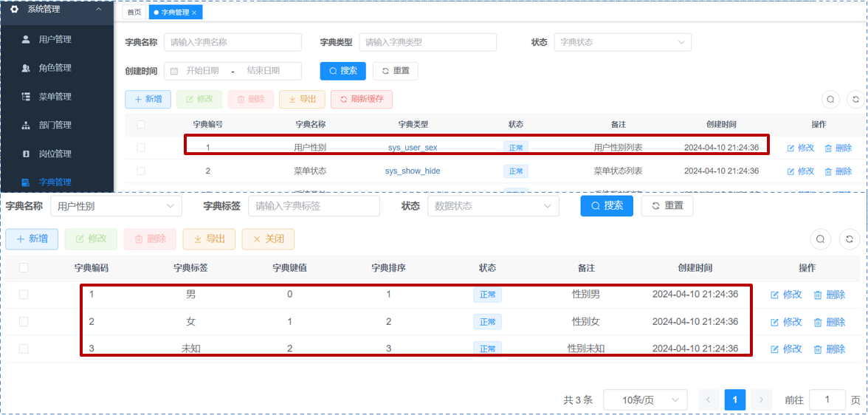868x415 pixels.
Task: Click the 刷新缓存 button
Action: pyautogui.click(x=362, y=100)
